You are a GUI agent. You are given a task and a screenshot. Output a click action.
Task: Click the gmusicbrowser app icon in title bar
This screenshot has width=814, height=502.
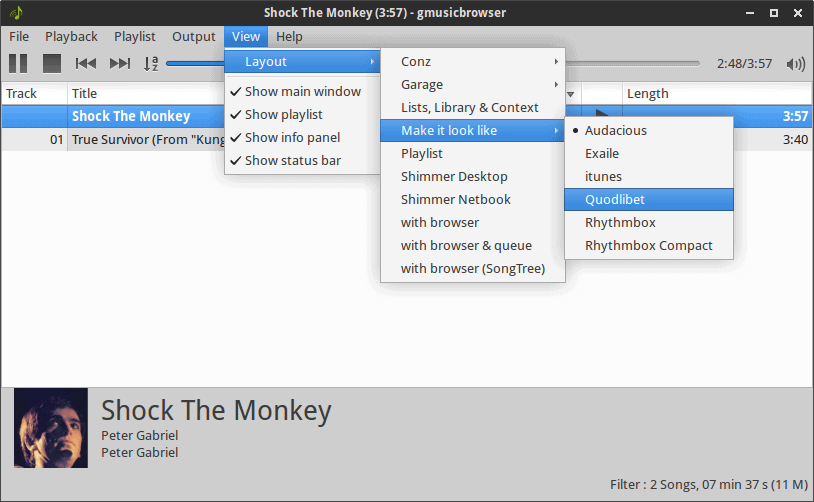coord(16,12)
